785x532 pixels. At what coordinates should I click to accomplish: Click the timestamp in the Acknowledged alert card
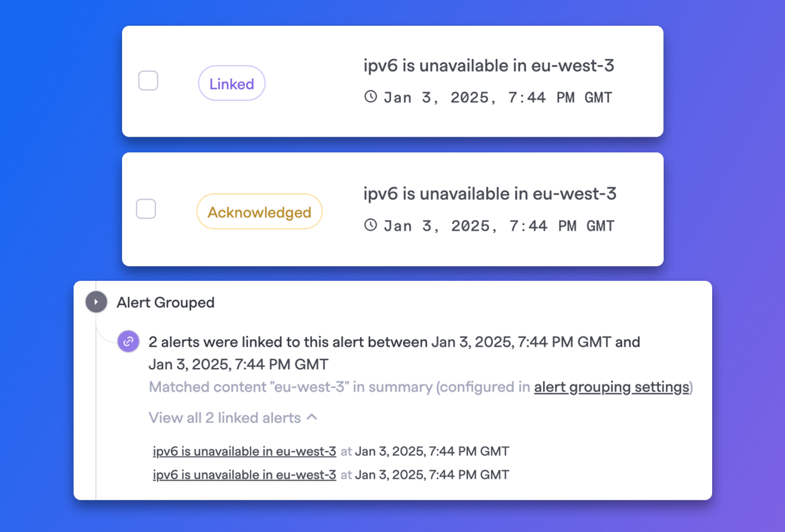click(499, 226)
